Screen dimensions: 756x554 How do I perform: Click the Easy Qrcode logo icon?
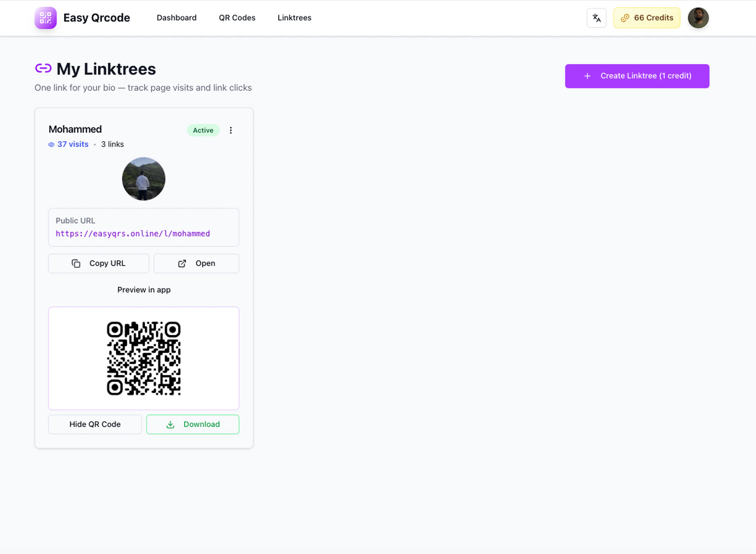(x=45, y=18)
